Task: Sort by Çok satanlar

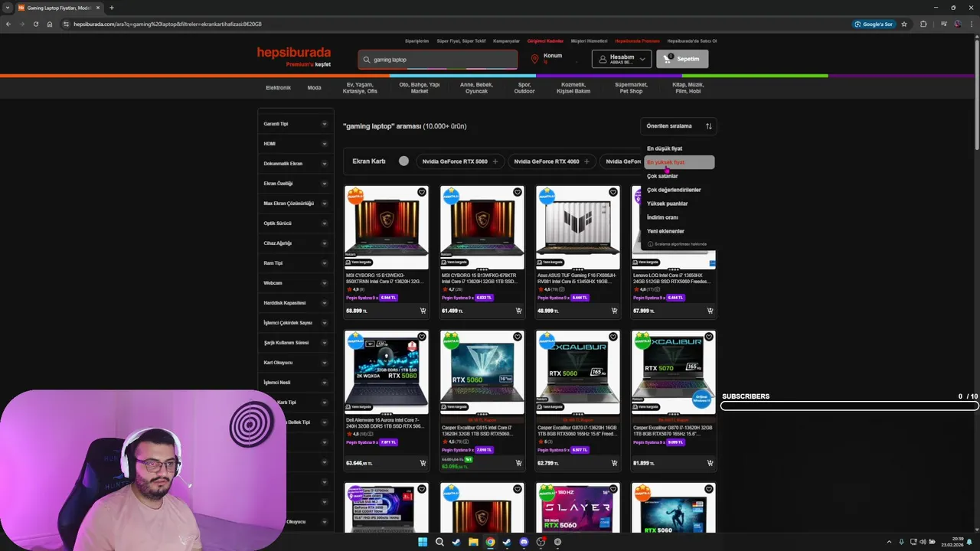Action: pyautogui.click(x=662, y=176)
